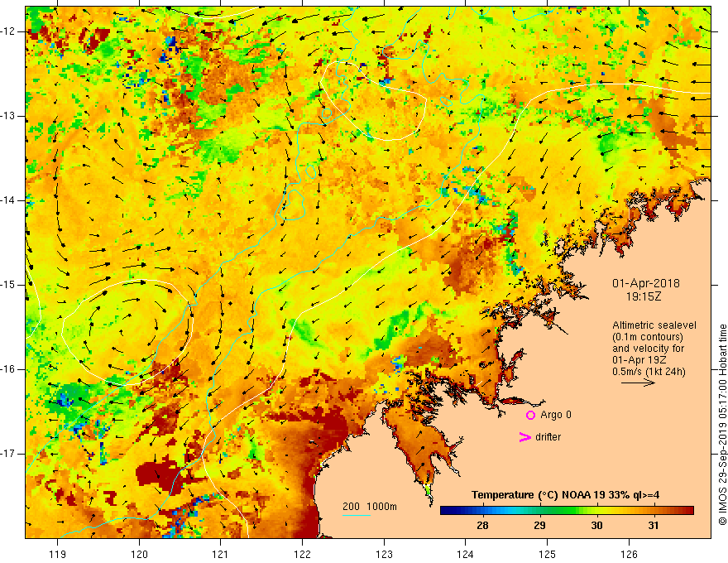
Task: Click the 'Altimetric sealevel' legend text
Action: [654, 325]
